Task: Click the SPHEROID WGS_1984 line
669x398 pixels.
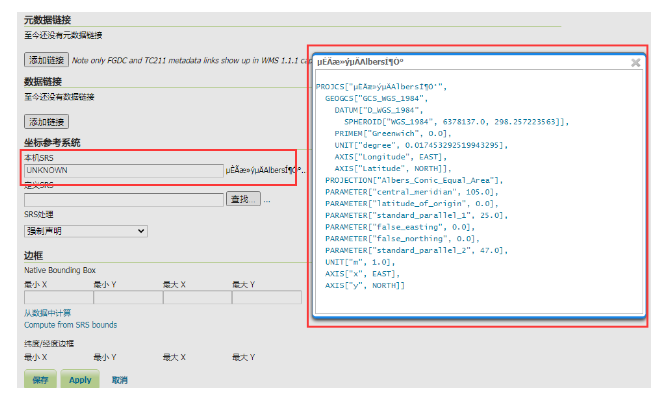Action: pyautogui.click(x=457, y=122)
